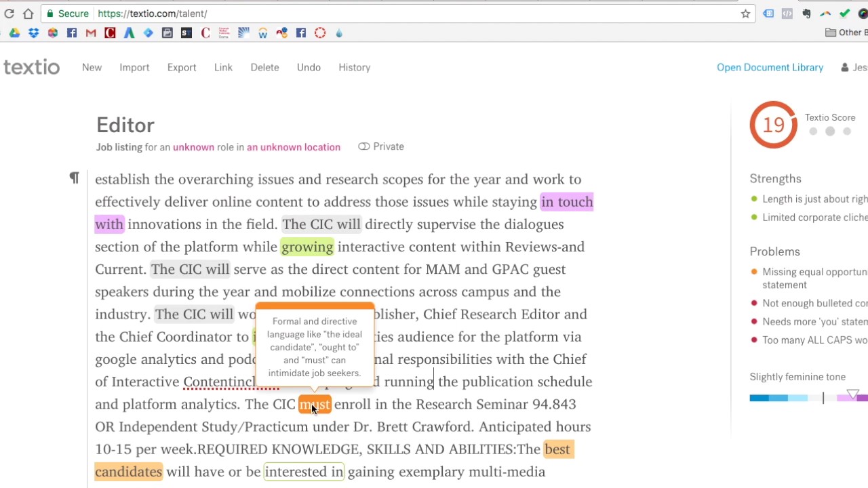The width and height of the screenshot is (868, 488).
Task: Click Export in the textio menu
Action: click(182, 68)
